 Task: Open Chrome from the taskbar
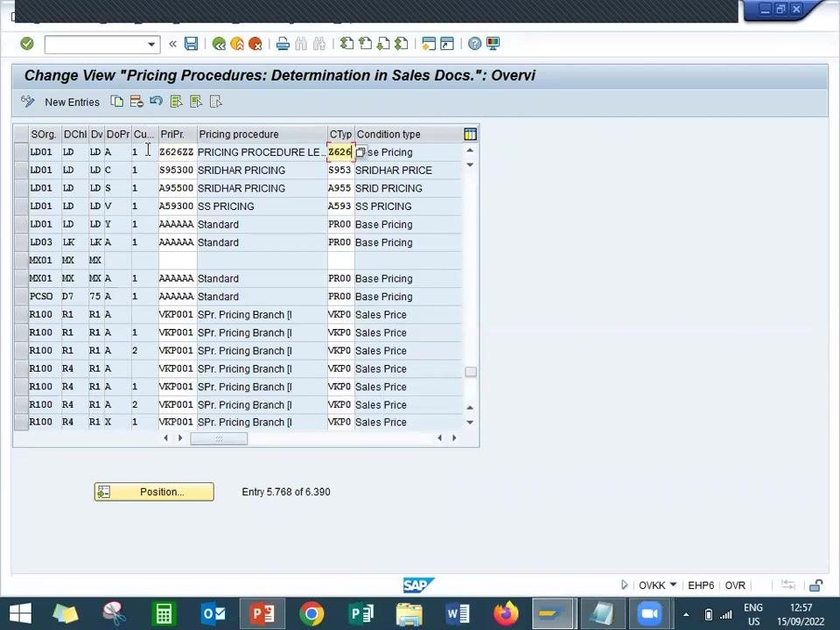point(311,614)
